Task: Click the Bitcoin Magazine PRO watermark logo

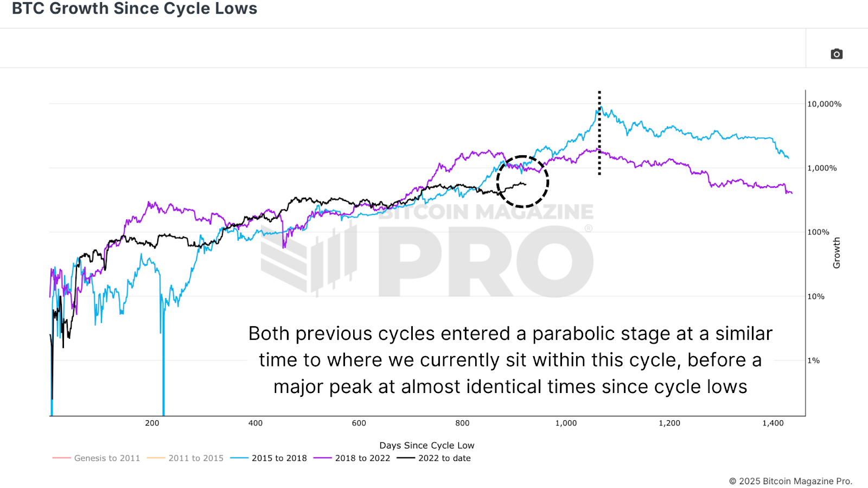Action: 427,252
